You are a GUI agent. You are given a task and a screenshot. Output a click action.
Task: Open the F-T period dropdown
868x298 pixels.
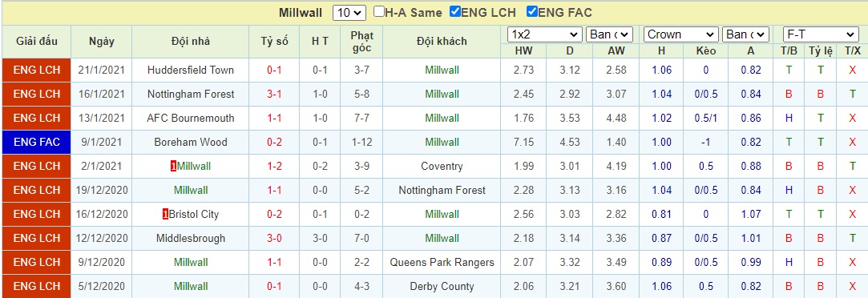coord(821,34)
